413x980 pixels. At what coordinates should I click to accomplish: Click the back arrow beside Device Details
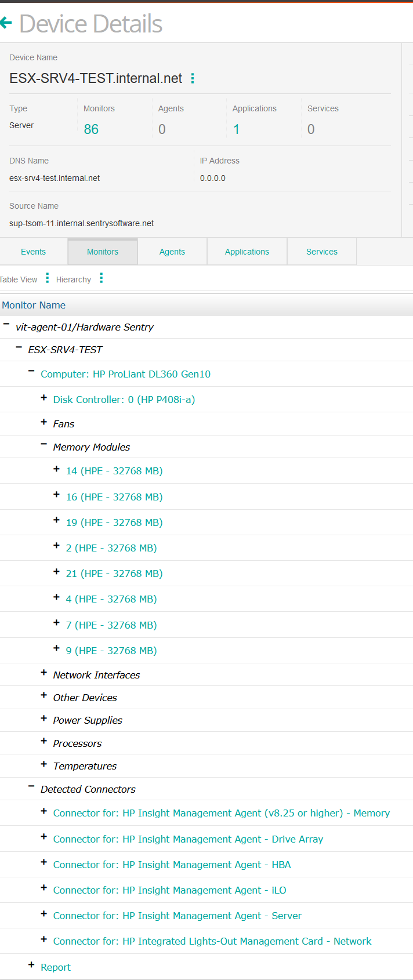(x=6, y=23)
